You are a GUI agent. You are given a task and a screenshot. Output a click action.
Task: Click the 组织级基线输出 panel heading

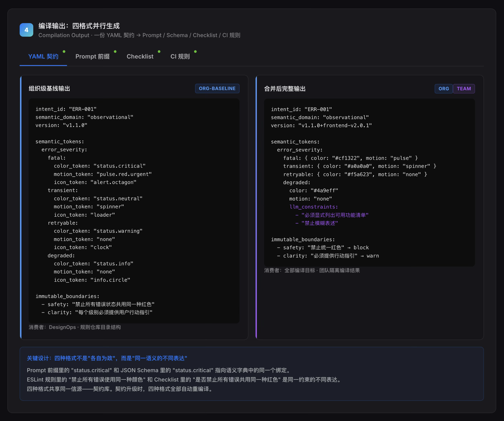[49, 88]
